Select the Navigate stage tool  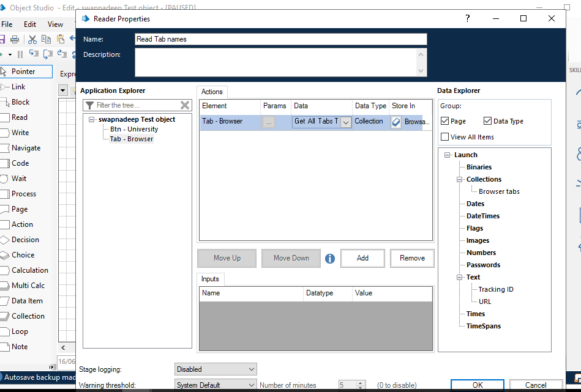click(x=25, y=148)
